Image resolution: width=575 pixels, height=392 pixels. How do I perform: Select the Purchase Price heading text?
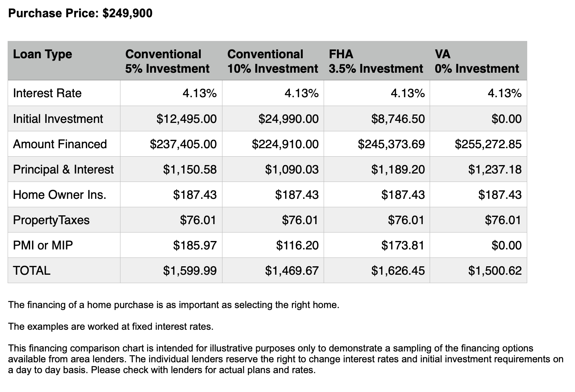point(80,13)
